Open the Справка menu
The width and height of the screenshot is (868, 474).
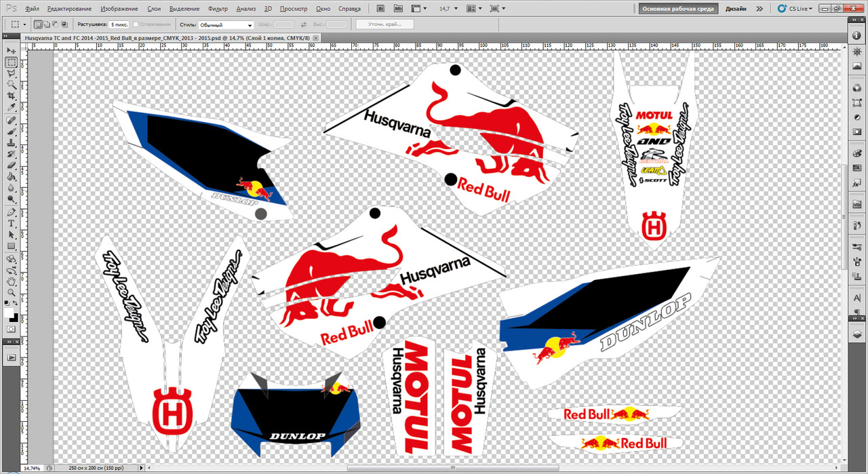pyautogui.click(x=349, y=9)
